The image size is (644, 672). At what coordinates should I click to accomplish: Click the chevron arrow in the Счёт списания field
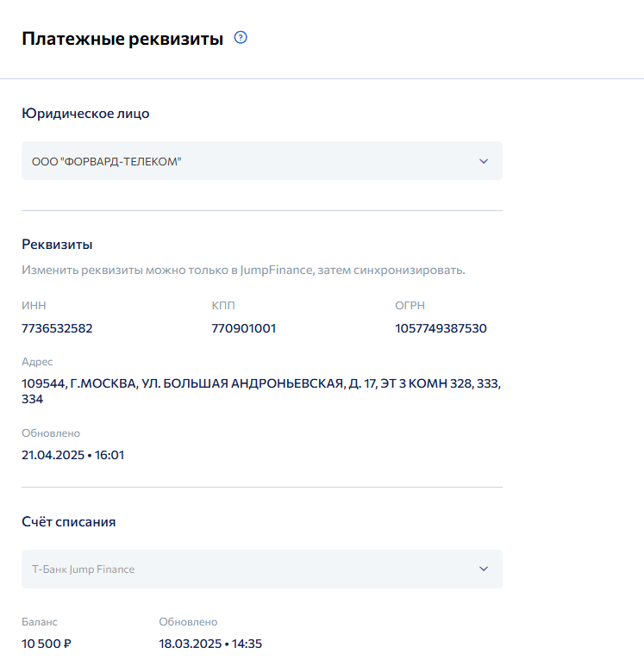click(x=484, y=569)
